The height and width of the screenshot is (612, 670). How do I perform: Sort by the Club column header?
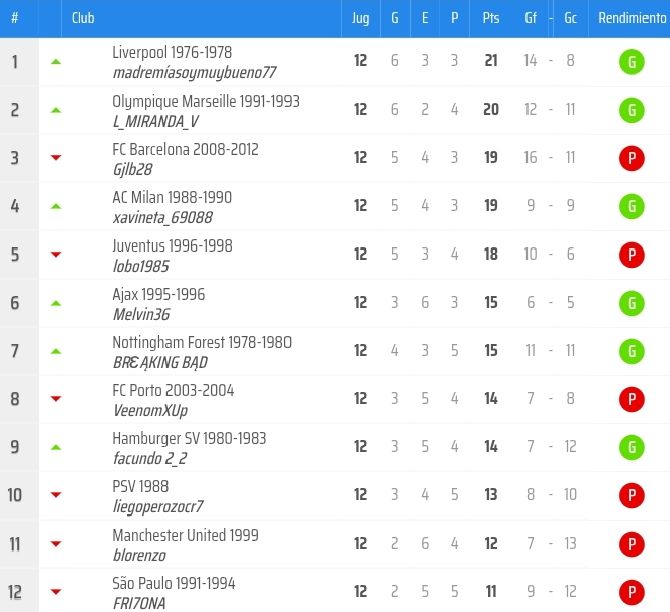(83, 19)
